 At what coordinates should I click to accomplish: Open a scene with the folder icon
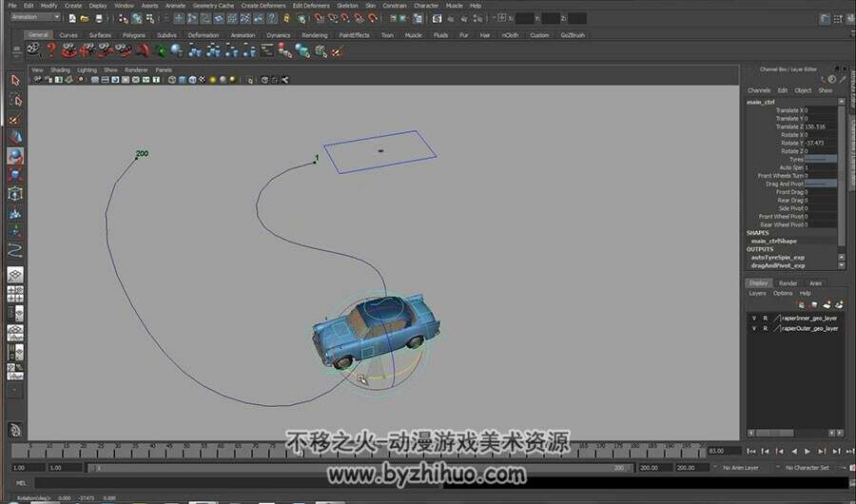pos(85,19)
